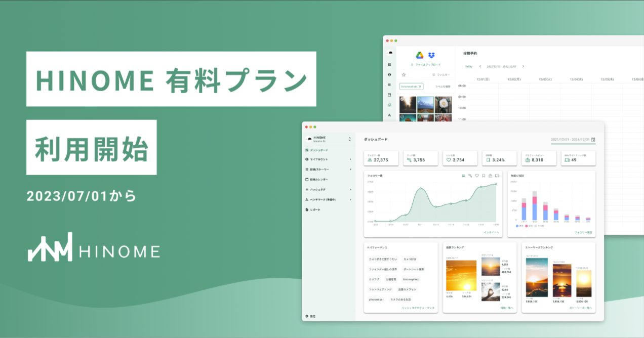The image size is (644, 338).
Task: Click the photosniper hashtag chip
Action: (376, 300)
